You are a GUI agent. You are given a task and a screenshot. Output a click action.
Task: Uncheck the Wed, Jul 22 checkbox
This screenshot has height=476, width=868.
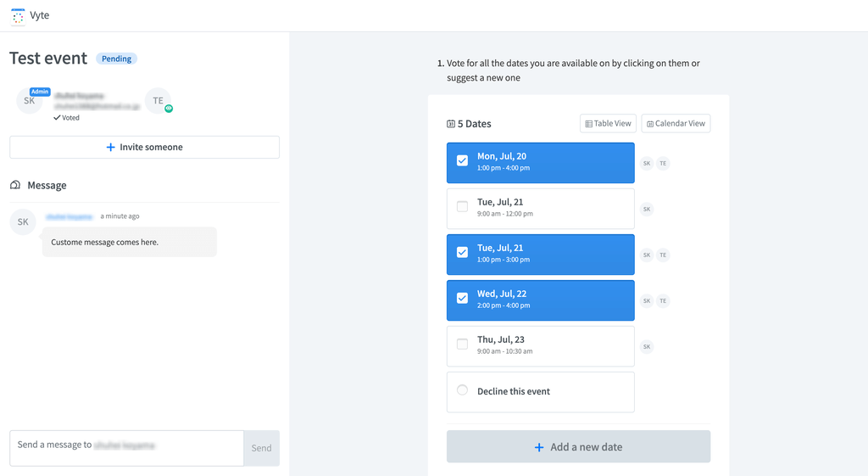tap(462, 298)
